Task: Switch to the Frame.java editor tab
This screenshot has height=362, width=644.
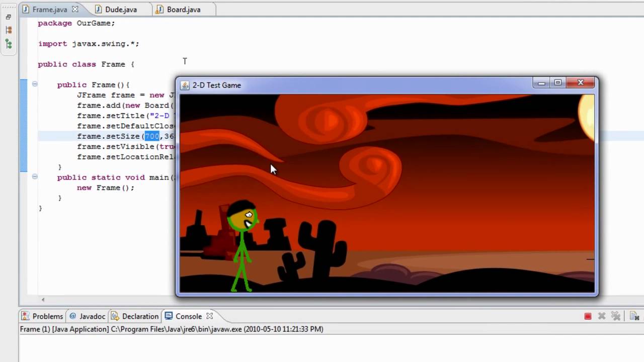Action: click(49, 10)
